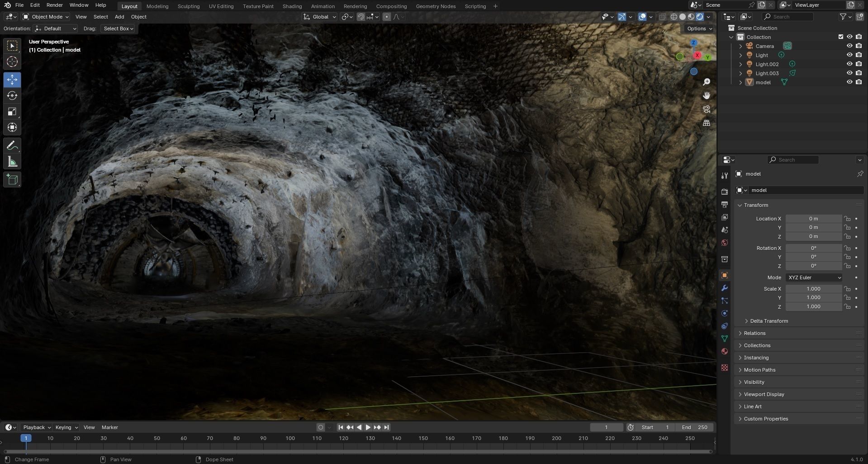Toggle snapping magnet in header
Screen dimensions: 868x464
[361, 17]
